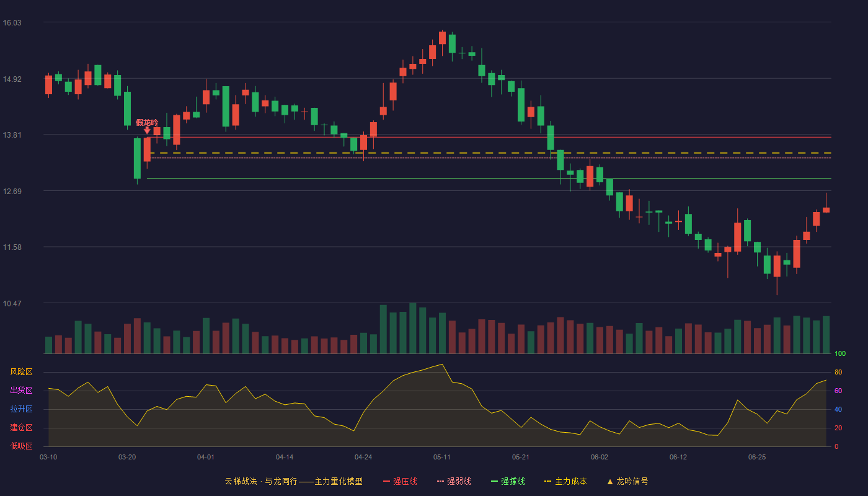Screen dimensions: 868x496
Task: Toggle the 强撑线 legend label
Action: 513,481
